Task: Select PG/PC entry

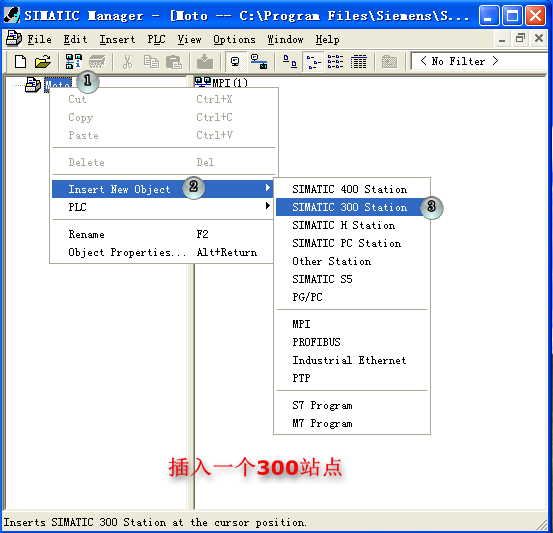Action: tap(352, 297)
